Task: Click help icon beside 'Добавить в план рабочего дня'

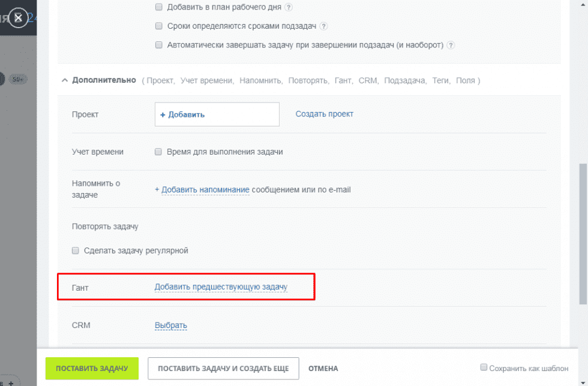Action: point(289,7)
